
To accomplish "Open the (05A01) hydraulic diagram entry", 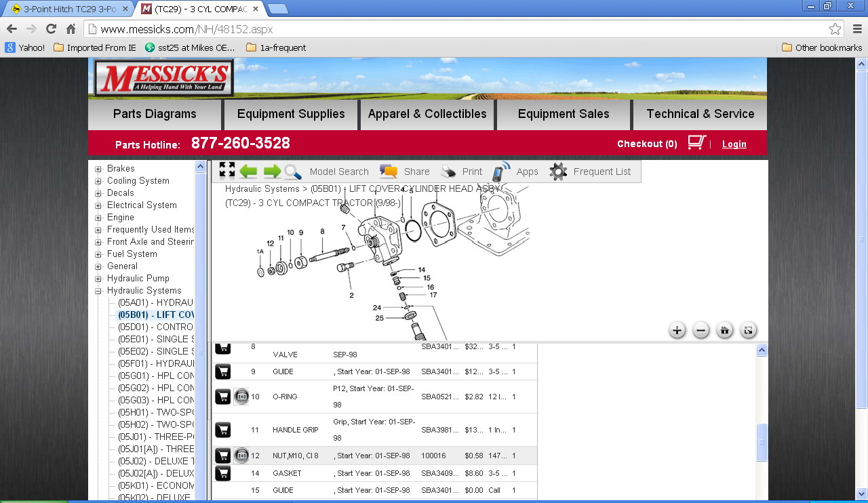I will click(156, 303).
